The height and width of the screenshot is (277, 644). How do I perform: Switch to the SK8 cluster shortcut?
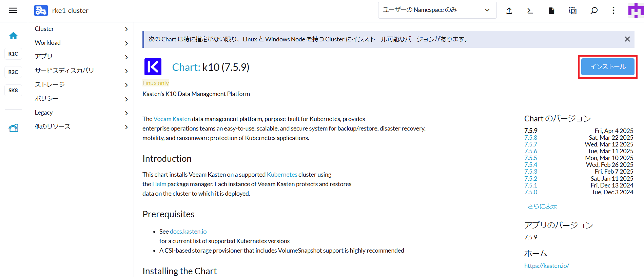click(x=13, y=90)
